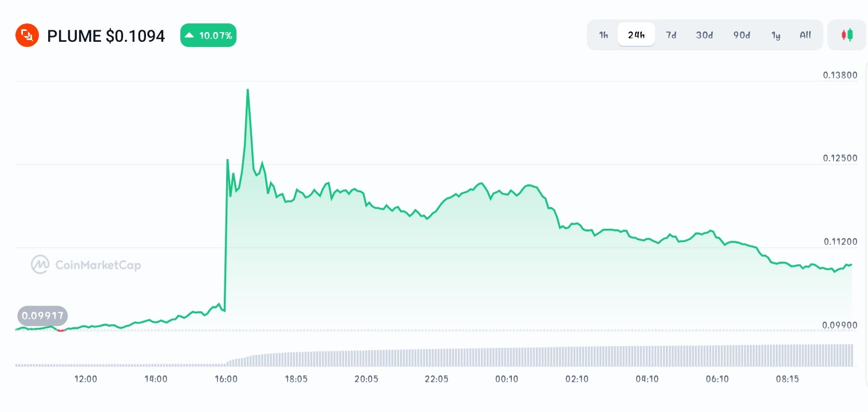This screenshot has width=868, height=412.
Task: Click the 08:15 time axis label
Action: [x=787, y=379]
